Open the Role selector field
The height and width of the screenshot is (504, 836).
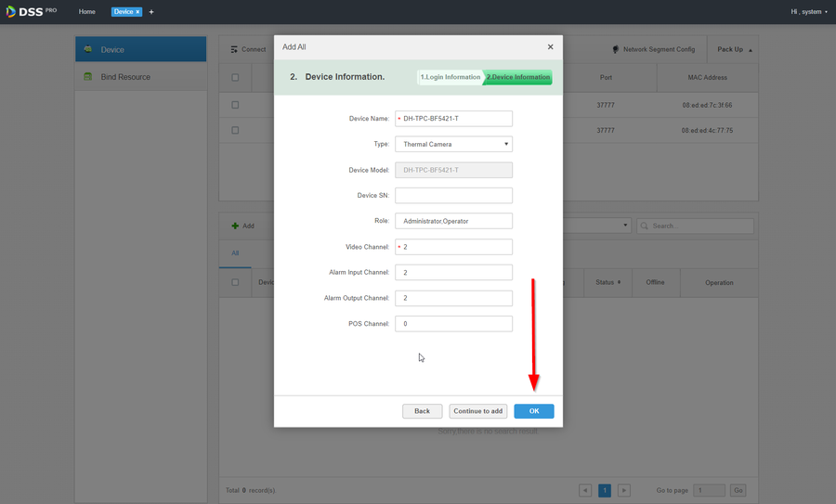pyautogui.click(x=453, y=221)
